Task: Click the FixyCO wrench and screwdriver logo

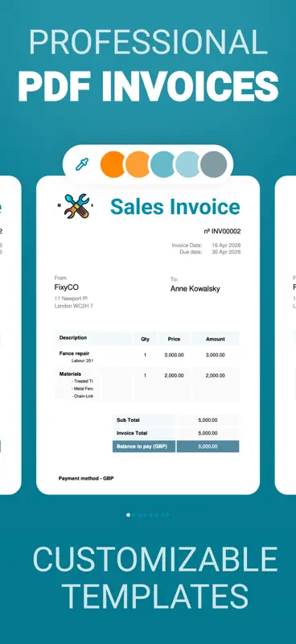Action: (76, 206)
